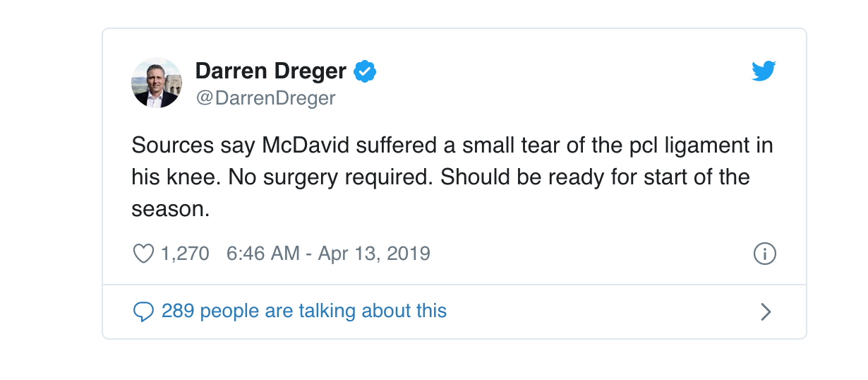Open Darren Dreger's profile photo

pos(157,83)
